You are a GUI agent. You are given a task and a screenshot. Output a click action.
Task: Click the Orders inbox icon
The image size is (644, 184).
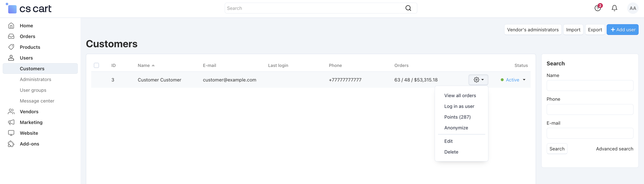pos(11,36)
